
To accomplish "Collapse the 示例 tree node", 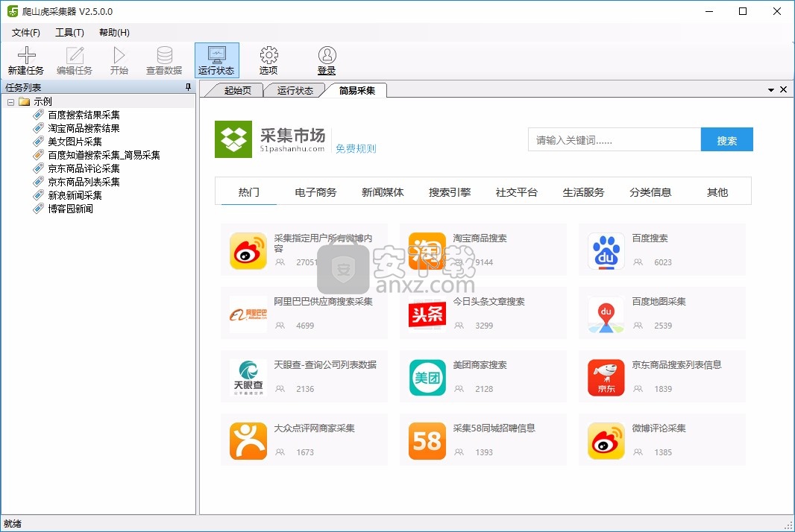I will [10, 102].
